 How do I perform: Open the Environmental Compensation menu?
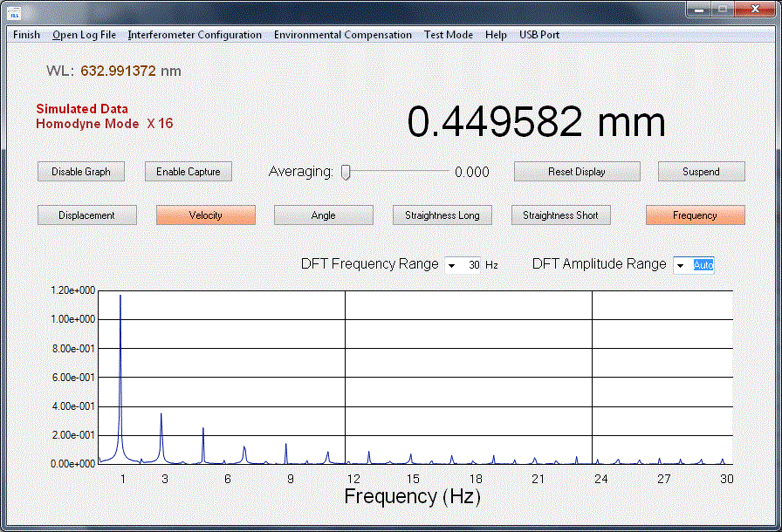click(342, 35)
